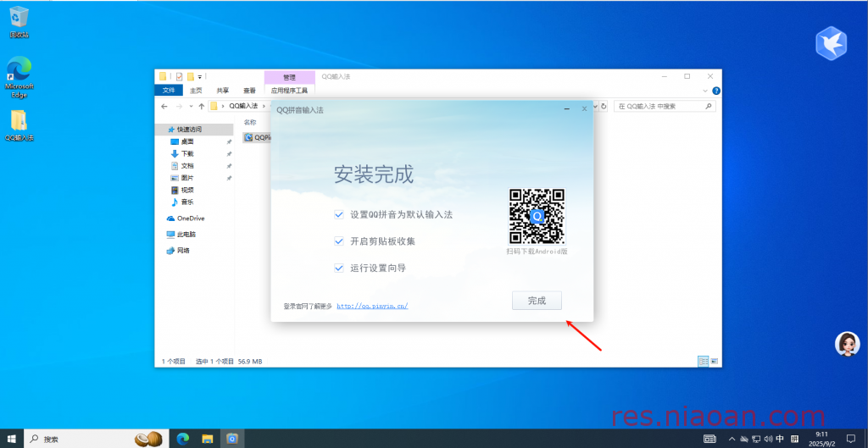This screenshot has height=448, width=868.
Task: Switch to the 查看 ribbon tab
Action: pyautogui.click(x=250, y=90)
